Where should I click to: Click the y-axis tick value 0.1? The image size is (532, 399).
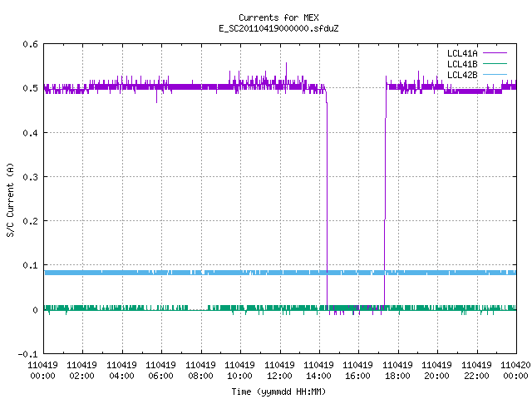coord(30,265)
